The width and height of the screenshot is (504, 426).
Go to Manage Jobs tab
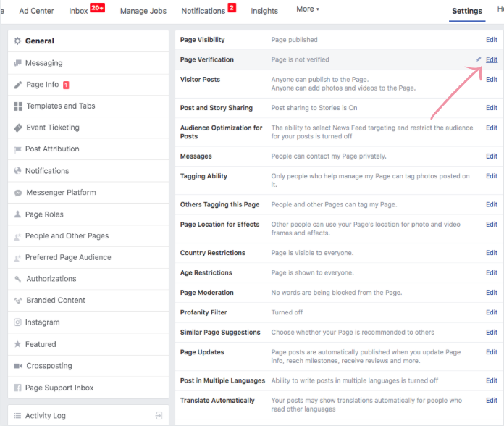pyautogui.click(x=143, y=11)
